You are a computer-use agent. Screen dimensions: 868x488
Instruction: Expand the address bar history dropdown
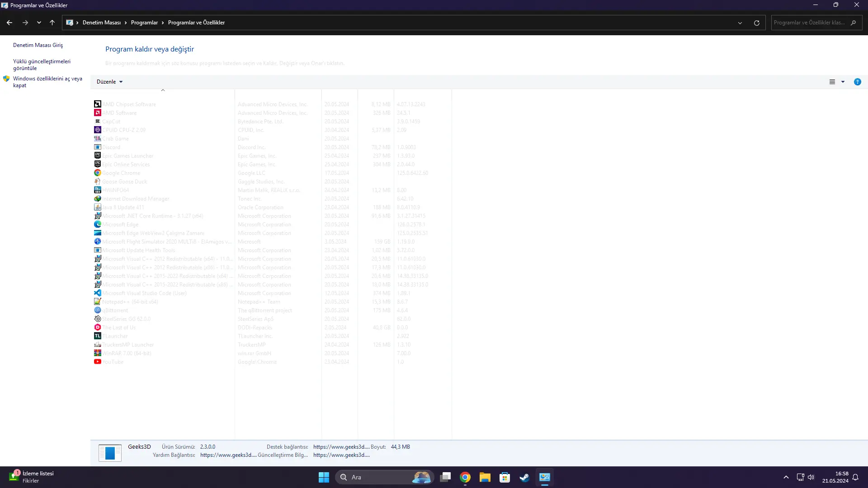tap(740, 23)
